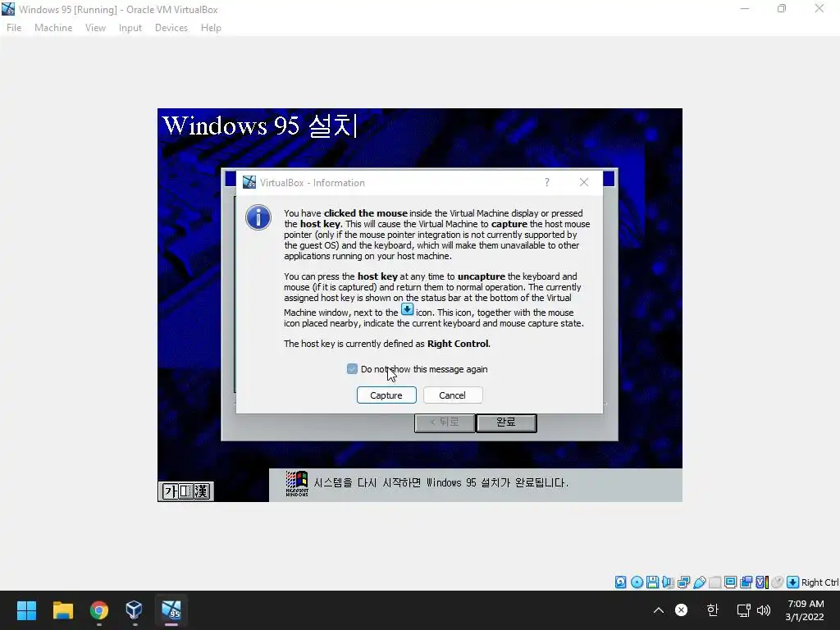Click the 완료 button in setup wizard
The image size is (840, 630).
pos(506,422)
